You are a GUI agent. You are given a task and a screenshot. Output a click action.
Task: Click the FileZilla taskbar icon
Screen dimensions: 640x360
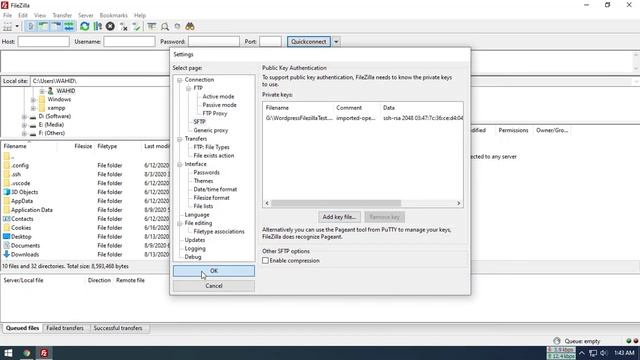click(x=44, y=353)
